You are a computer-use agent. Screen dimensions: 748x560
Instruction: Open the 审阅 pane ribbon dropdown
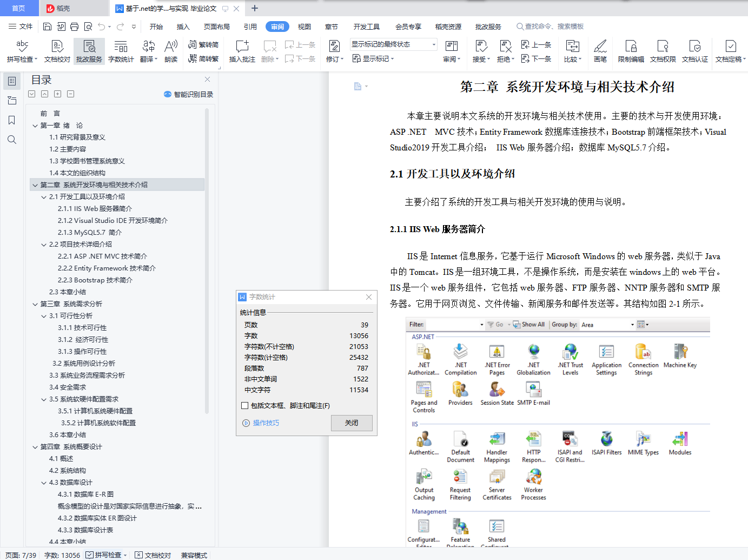point(452,51)
